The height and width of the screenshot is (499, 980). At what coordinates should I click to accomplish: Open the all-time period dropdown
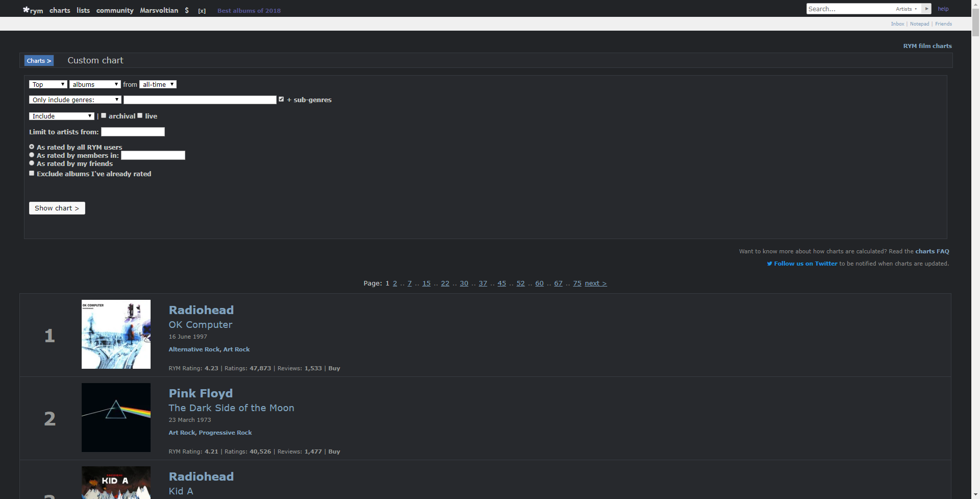tap(158, 84)
